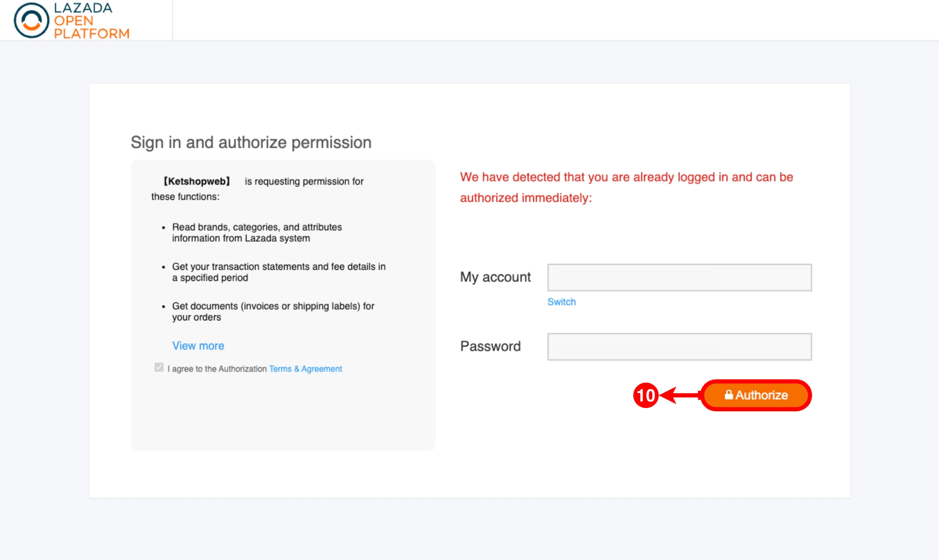Click the "Password" field label
939x560 pixels.
[490, 346]
